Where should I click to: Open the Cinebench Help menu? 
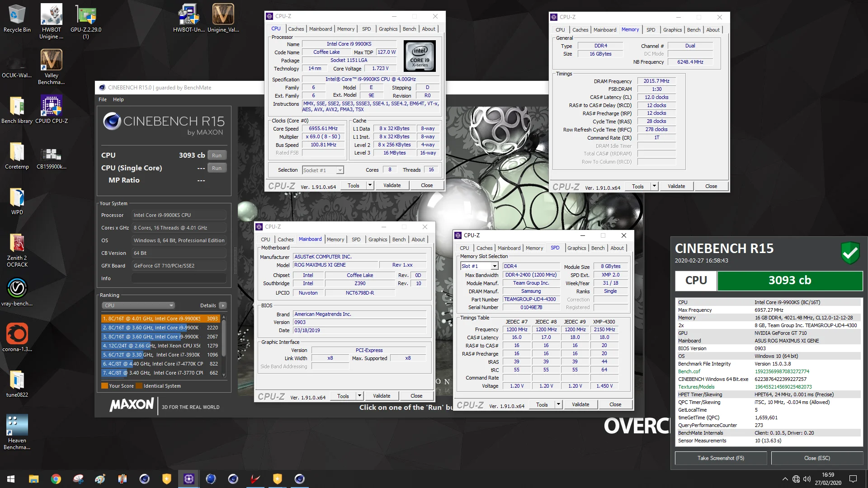(x=118, y=99)
